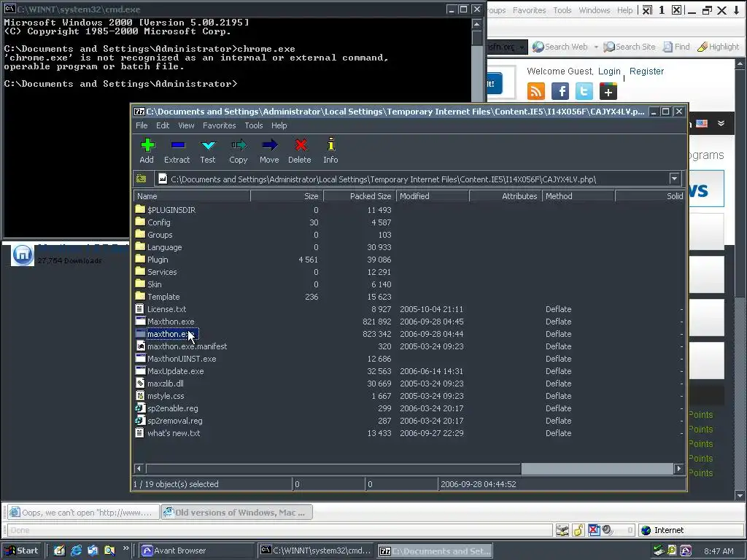The image size is (747, 560).
Task: Click the Find toolbar button
Action: [x=676, y=47]
